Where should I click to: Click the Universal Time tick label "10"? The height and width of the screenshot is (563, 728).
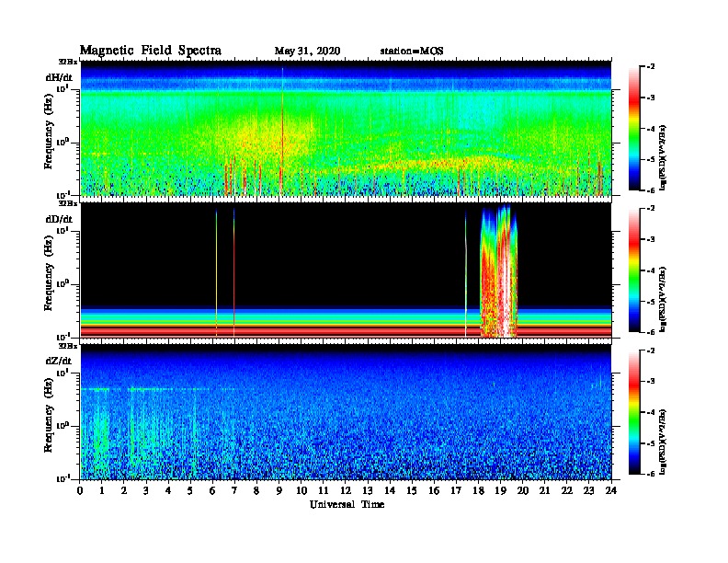[x=301, y=491]
